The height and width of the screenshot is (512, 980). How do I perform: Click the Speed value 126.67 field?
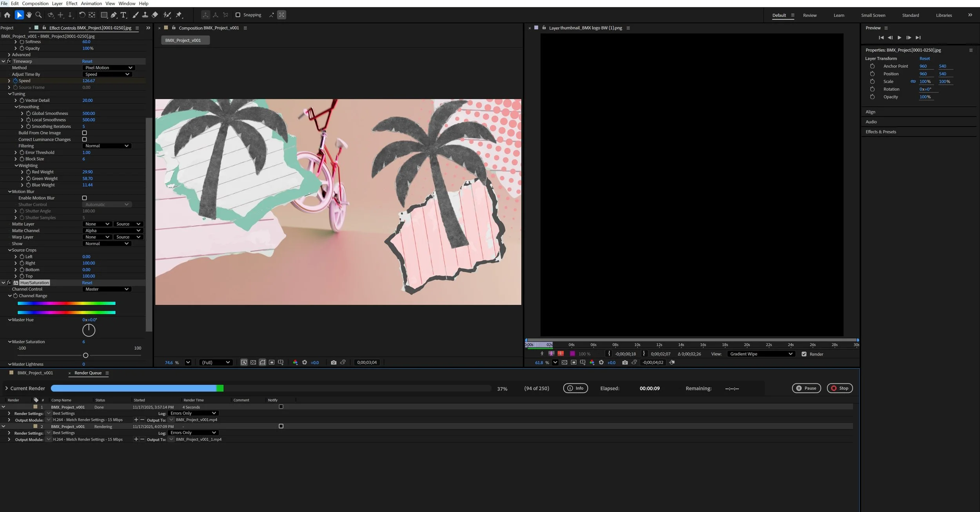tap(89, 81)
